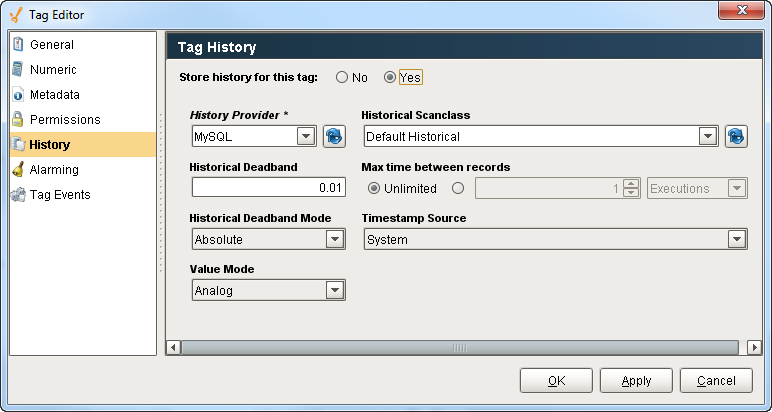Click refresh icon beside Historical Scanclass dropdown
772x412 pixels.
coord(736,136)
